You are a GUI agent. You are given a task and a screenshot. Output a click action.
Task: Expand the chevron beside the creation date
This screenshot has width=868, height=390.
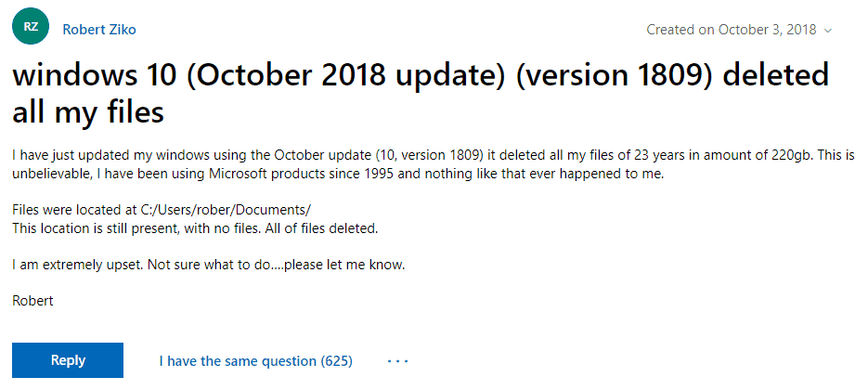pos(828,31)
